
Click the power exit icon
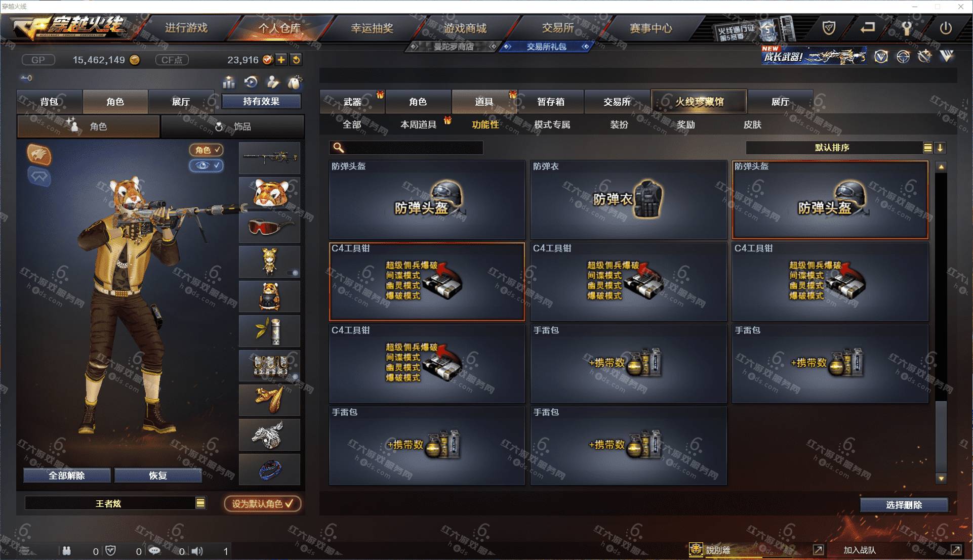pos(946,28)
